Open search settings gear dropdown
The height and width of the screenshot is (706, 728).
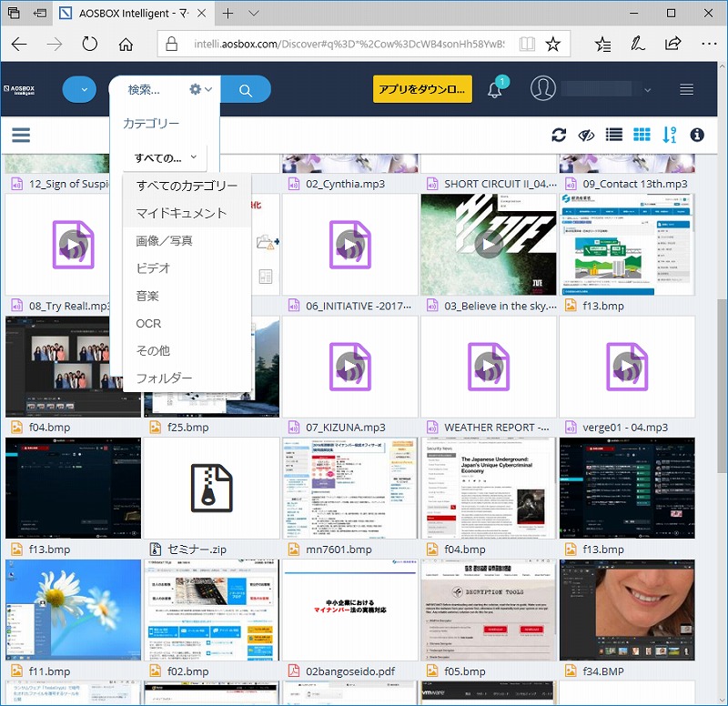(x=200, y=89)
